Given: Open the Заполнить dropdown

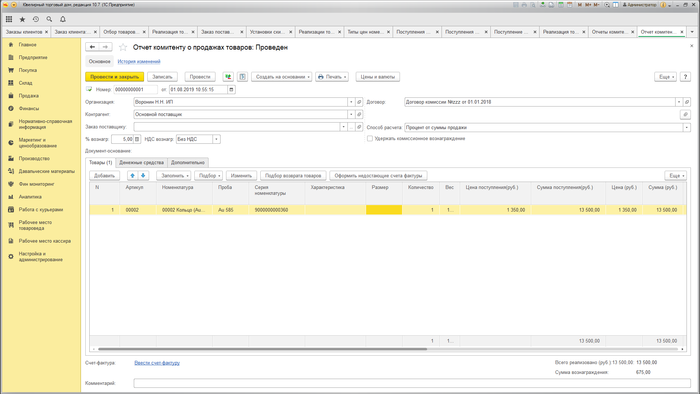Looking at the screenshot, I should point(174,176).
